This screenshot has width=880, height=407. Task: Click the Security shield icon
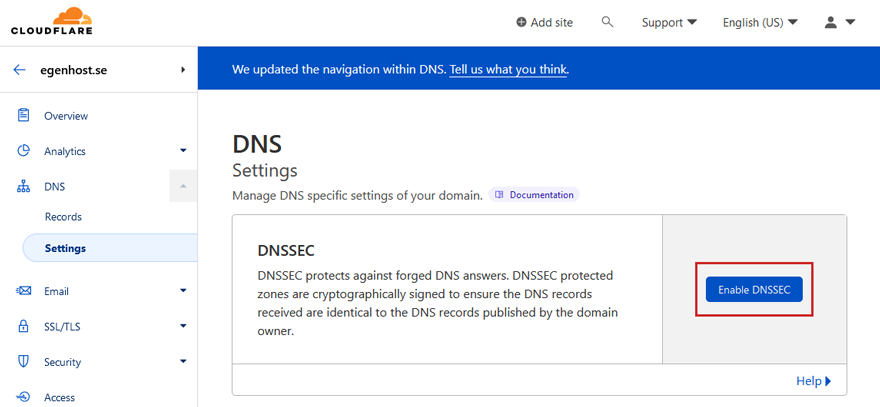pos(23,362)
